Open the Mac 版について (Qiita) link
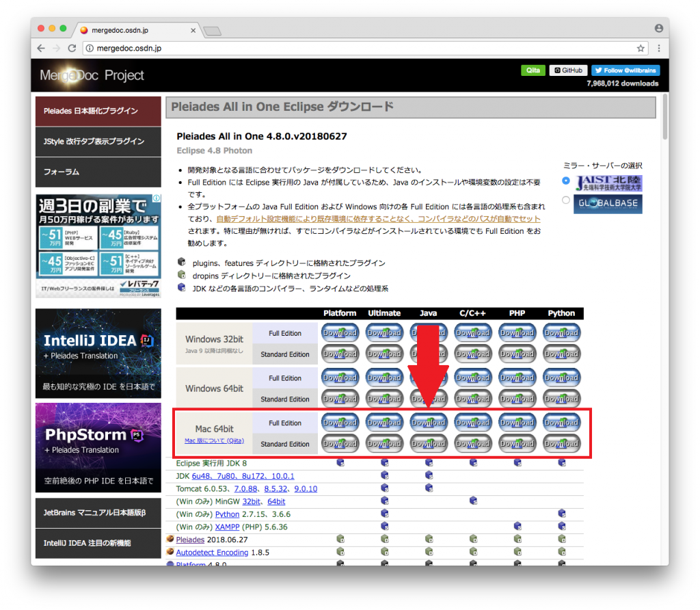Image resolution: width=700 pixels, height=610 pixels. (x=214, y=441)
